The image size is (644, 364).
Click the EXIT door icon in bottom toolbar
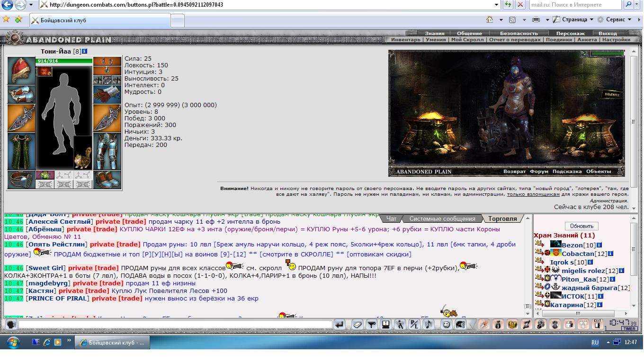(x=598, y=325)
